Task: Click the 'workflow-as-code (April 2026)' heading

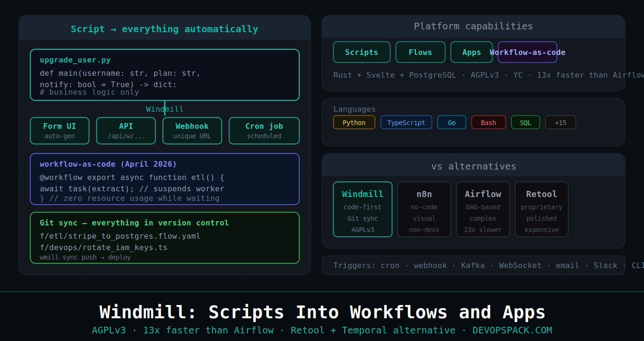Action: [108, 164]
